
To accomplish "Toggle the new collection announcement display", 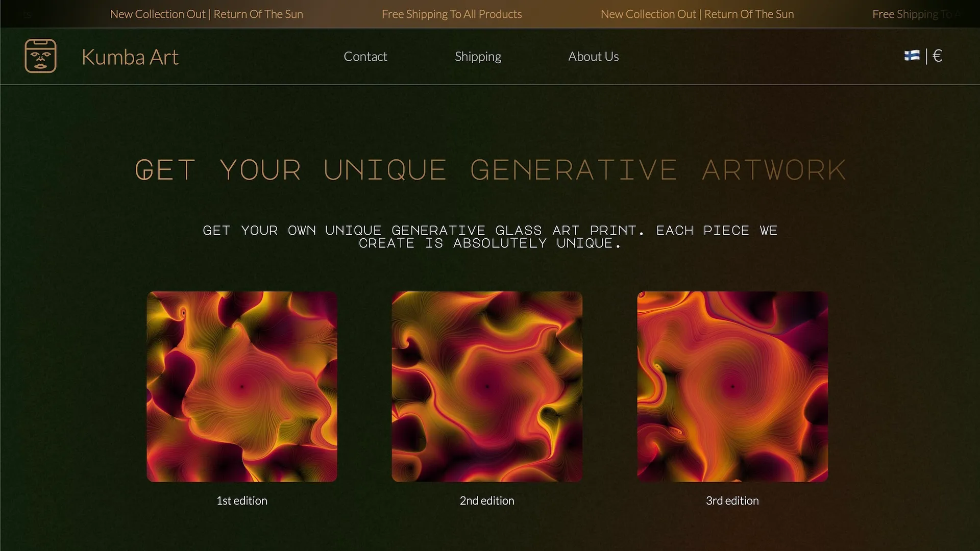I will pyautogui.click(x=206, y=13).
